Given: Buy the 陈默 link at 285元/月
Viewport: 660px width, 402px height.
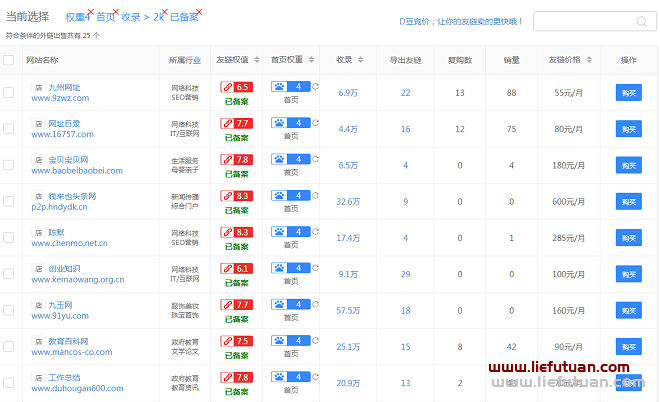Looking at the screenshot, I should pyautogui.click(x=629, y=238).
